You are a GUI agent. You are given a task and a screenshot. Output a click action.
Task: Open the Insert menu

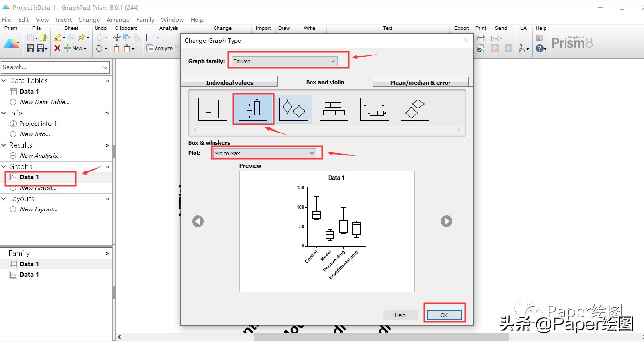[64, 20]
